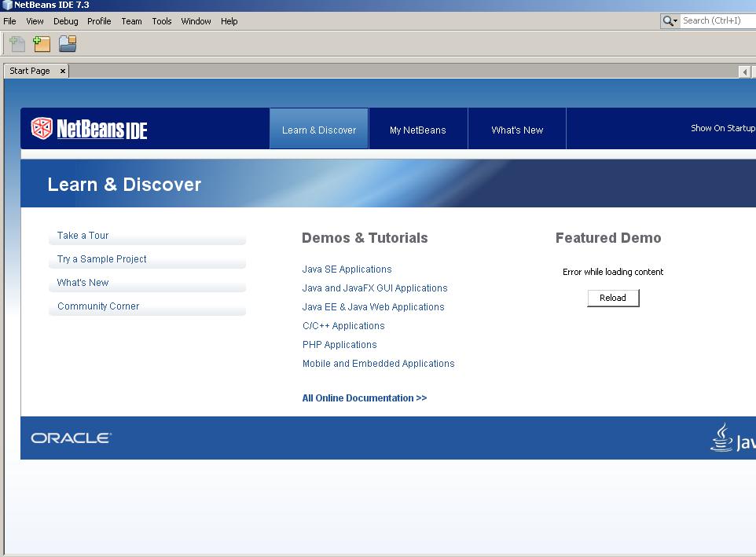The height and width of the screenshot is (557, 756).
Task: Open the Window menu
Action: click(x=196, y=21)
